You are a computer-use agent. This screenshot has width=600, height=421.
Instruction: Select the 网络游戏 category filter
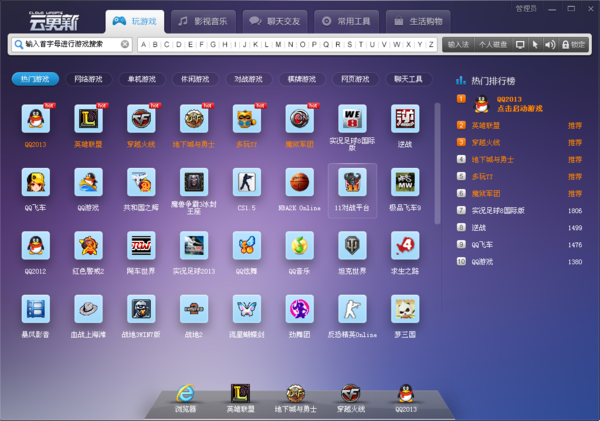[88, 79]
